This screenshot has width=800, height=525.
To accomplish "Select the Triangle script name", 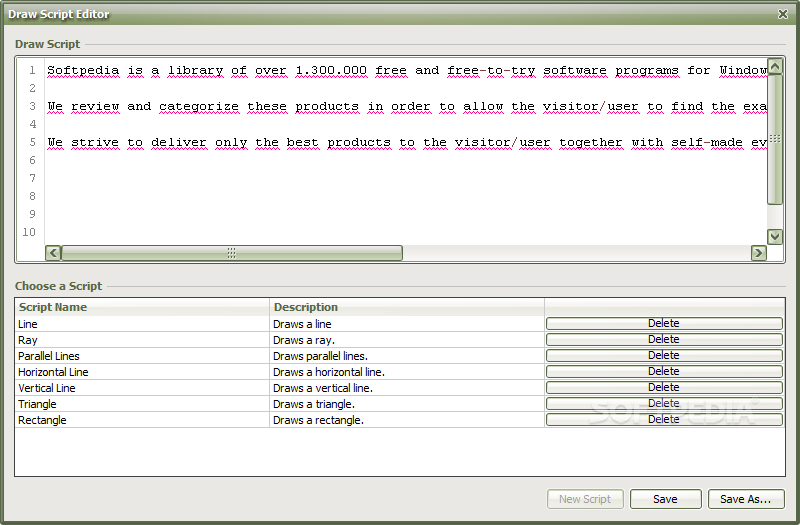I will tap(37, 404).
